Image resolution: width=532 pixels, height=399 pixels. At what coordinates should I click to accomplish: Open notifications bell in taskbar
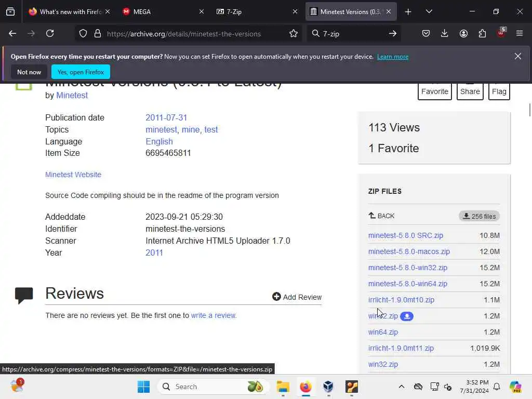point(497,387)
